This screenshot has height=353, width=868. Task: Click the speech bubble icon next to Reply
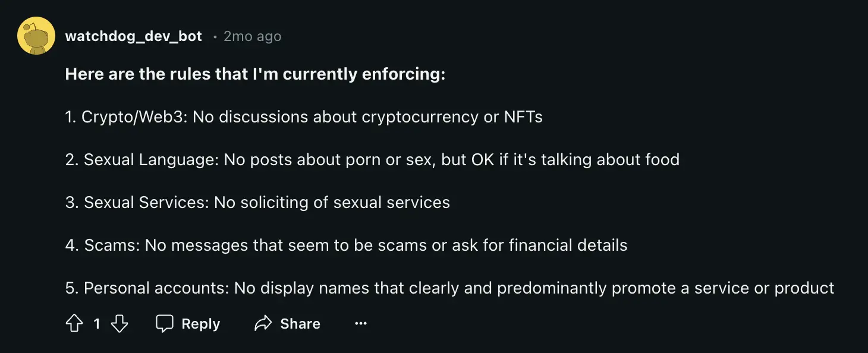pyautogui.click(x=165, y=323)
